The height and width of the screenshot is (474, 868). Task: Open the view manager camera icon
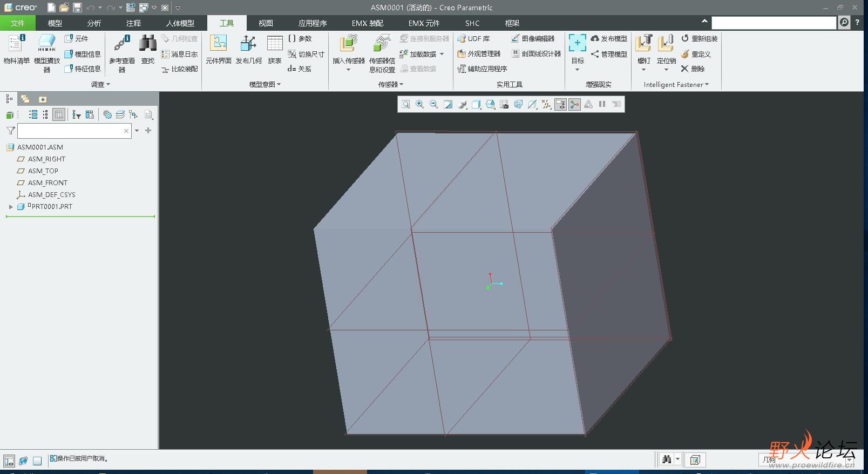504,104
